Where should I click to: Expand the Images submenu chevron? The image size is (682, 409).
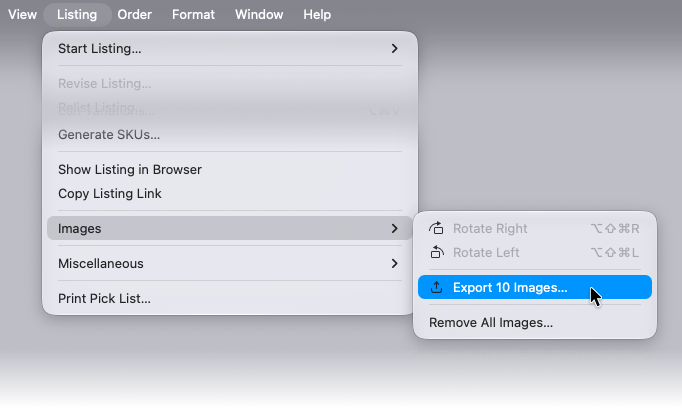click(x=394, y=228)
